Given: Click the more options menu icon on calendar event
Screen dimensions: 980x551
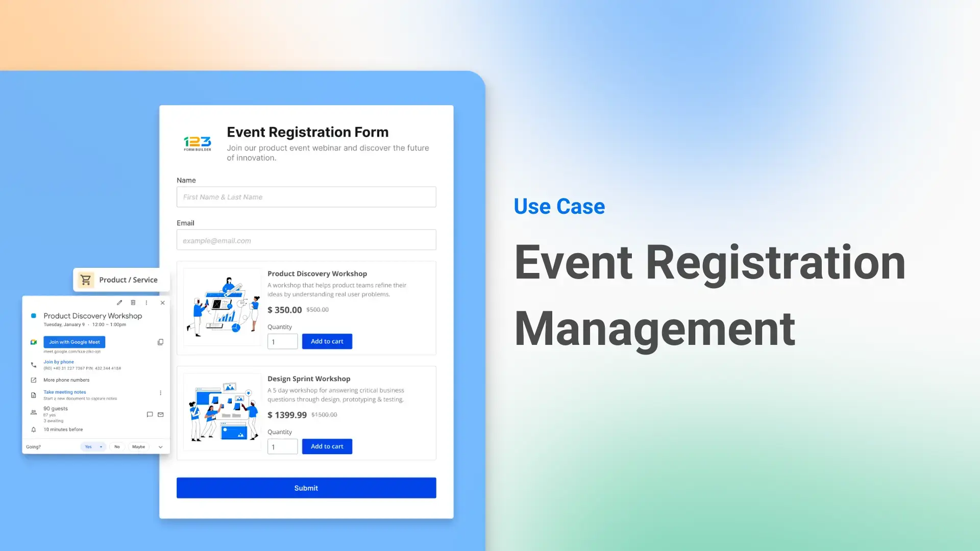Looking at the screenshot, I should click(146, 302).
